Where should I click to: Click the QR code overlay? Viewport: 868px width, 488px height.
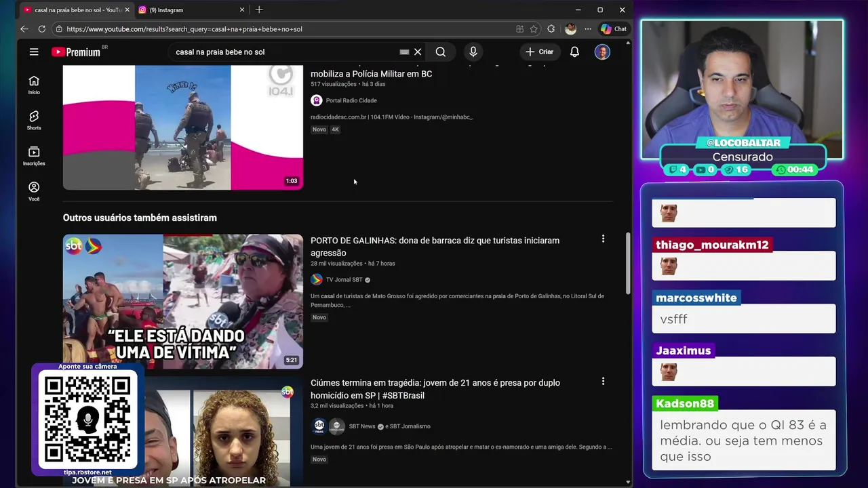[x=87, y=419]
